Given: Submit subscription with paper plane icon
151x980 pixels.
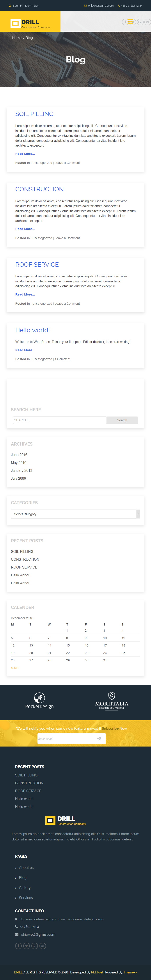Looking at the screenshot, I should click(x=99, y=738).
